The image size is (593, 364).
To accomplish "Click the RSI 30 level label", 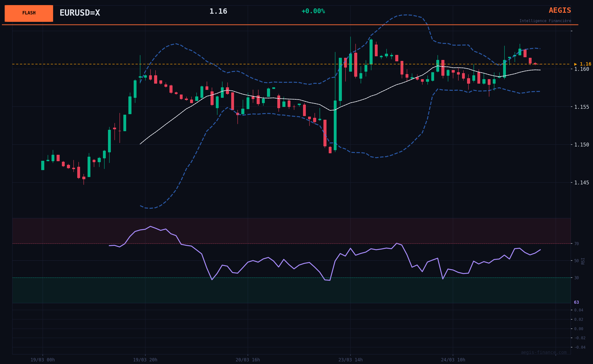I will coord(576,278).
